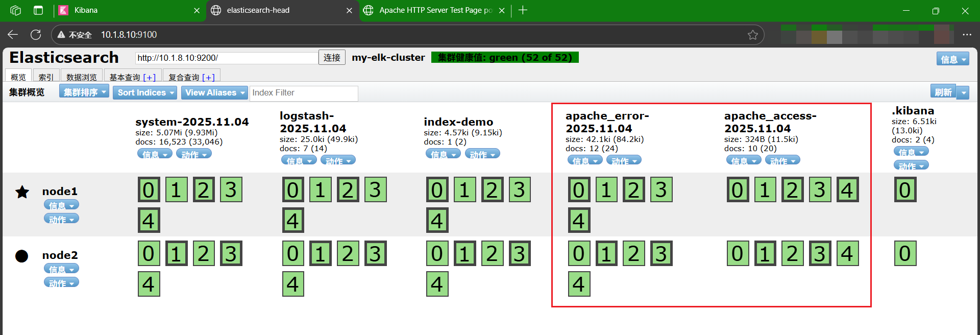Switch to the Kibana browser tab
Viewport: 980px width, 335px height.
pos(129,10)
